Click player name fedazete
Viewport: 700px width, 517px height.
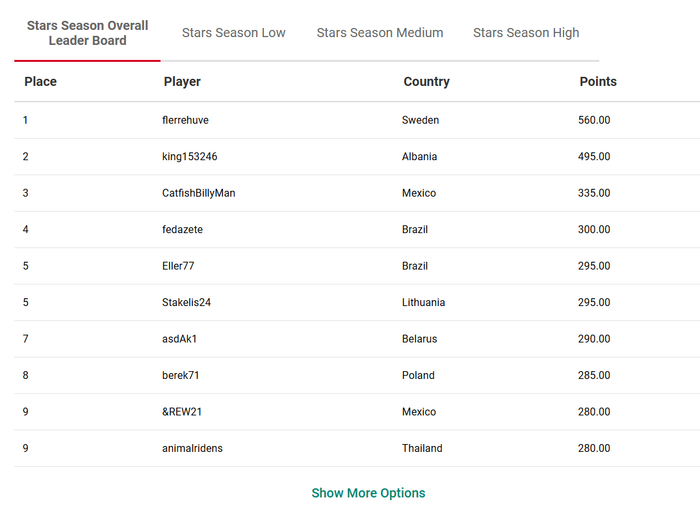tap(183, 230)
